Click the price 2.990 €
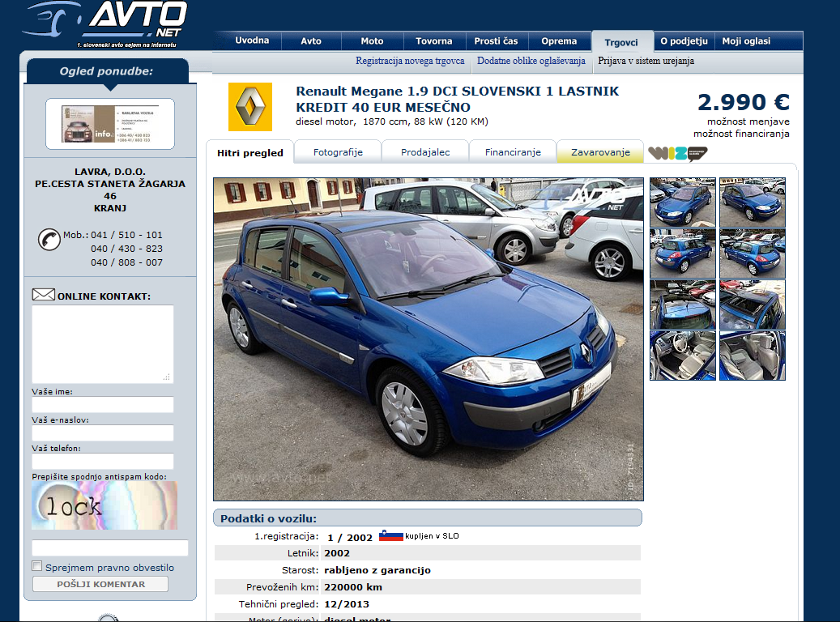This screenshot has width=840, height=622. [744, 102]
